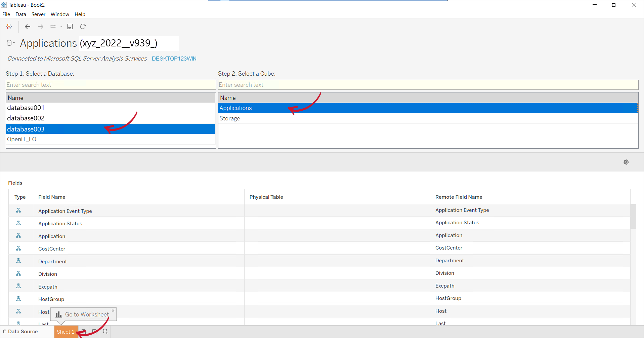Viewport: 644px width, 338px height.
Task: Click the cube search text field
Action: click(336, 84)
